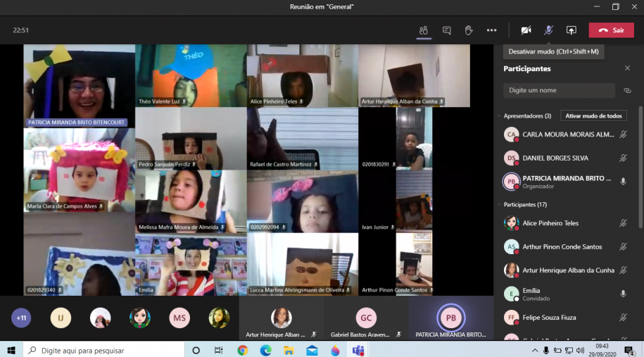Open volume control in system tray

pos(580,351)
